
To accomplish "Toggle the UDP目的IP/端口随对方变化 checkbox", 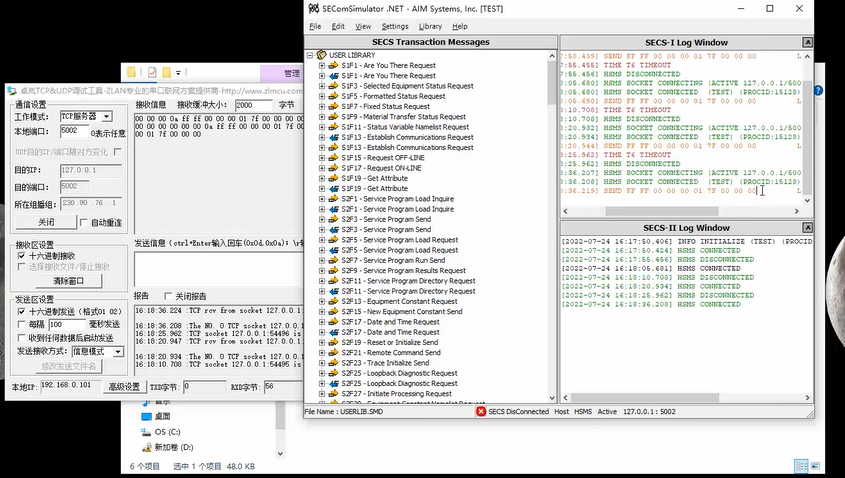I will pos(117,152).
